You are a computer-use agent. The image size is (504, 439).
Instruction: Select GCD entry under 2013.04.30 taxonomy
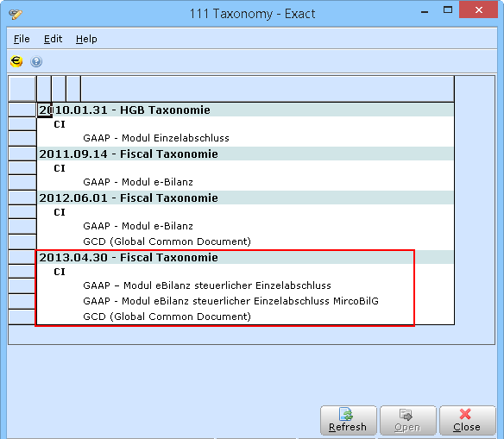click(x=167, y=317)
